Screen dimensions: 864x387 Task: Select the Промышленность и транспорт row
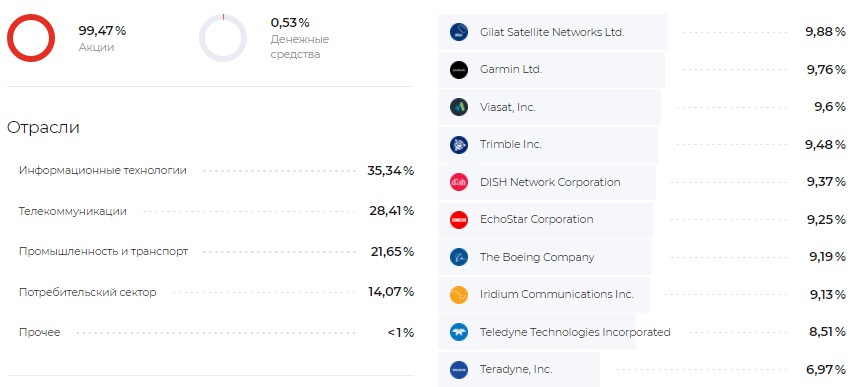point(216,251)
